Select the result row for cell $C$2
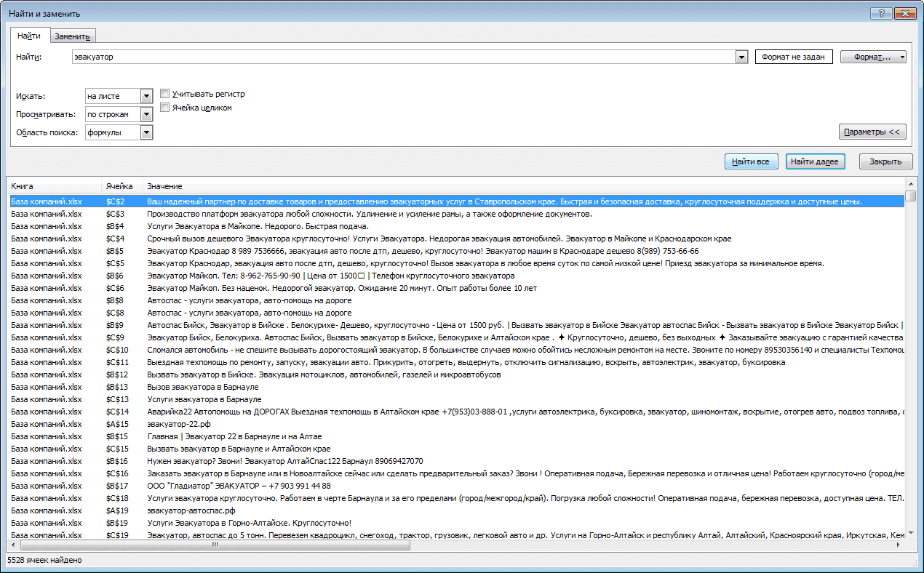The width and height of the screenshot is (924, 573). click(x=456, y=201)
